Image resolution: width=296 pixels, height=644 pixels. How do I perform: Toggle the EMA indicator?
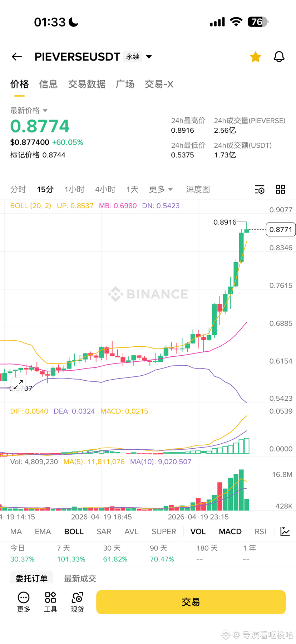click(43, 532)
